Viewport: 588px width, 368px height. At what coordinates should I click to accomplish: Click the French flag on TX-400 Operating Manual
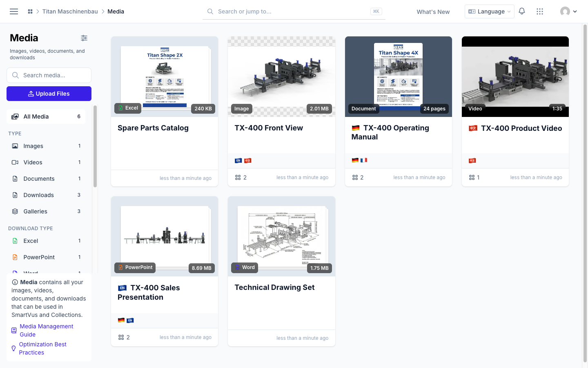click(364, 160)
